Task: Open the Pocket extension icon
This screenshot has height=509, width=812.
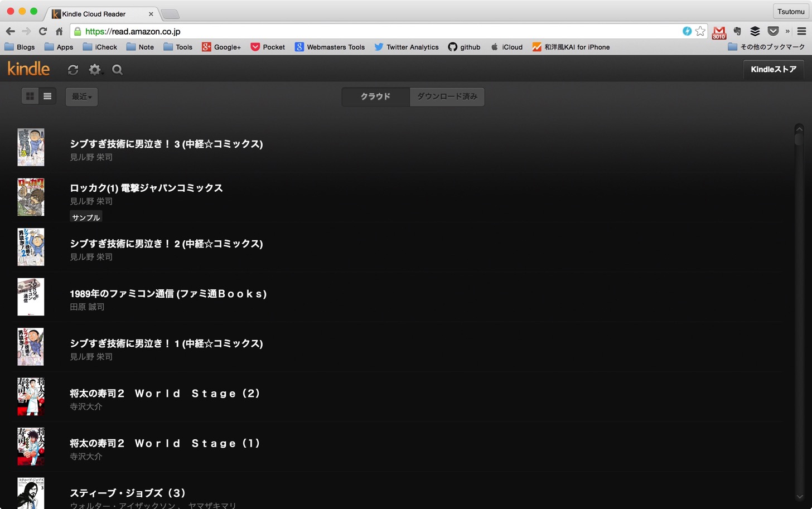Action: tap(773, 31)
